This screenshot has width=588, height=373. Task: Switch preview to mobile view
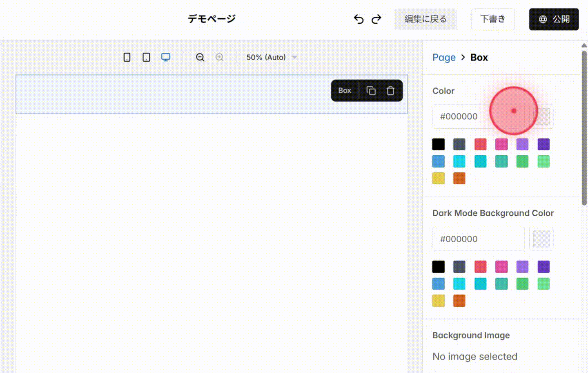[127, 57]
